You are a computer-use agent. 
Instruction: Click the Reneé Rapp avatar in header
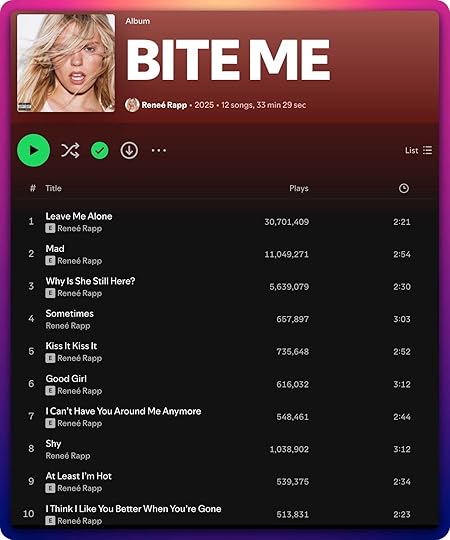click(132, 105)
